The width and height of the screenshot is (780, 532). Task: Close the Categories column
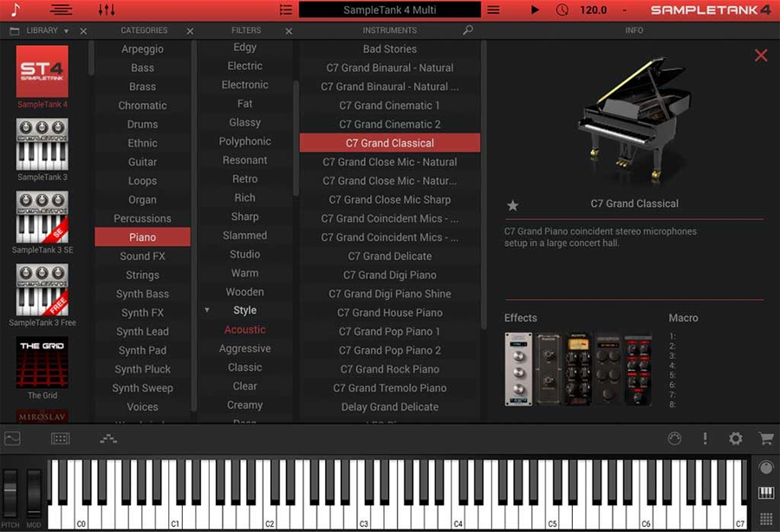[190, 31]
